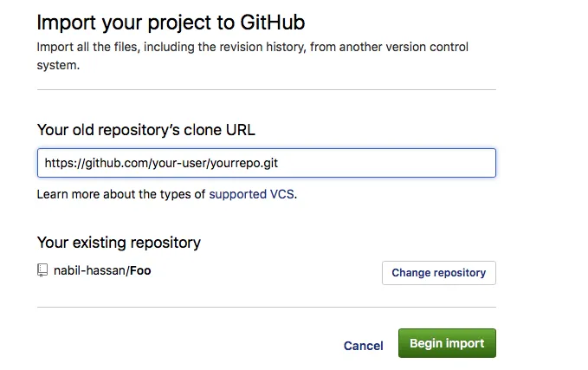Click the slash between nabil-hassan and Foo
Viewport: 588px width, 370px height.
pyautogui.click(x=127, y=271)
